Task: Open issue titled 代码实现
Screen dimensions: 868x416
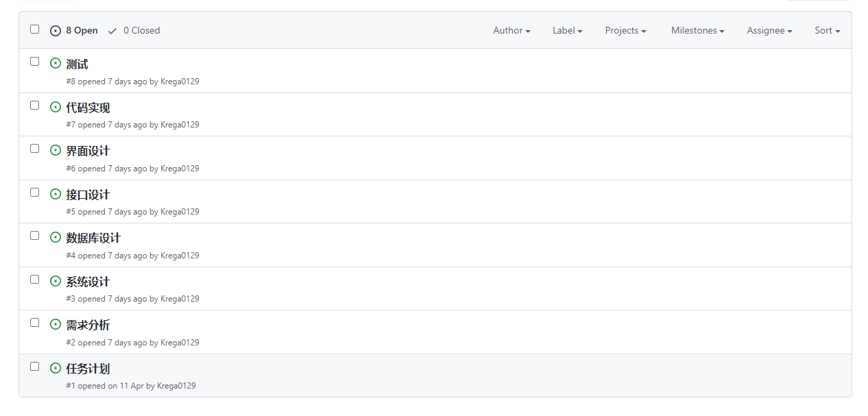Action: pos(88,108)
